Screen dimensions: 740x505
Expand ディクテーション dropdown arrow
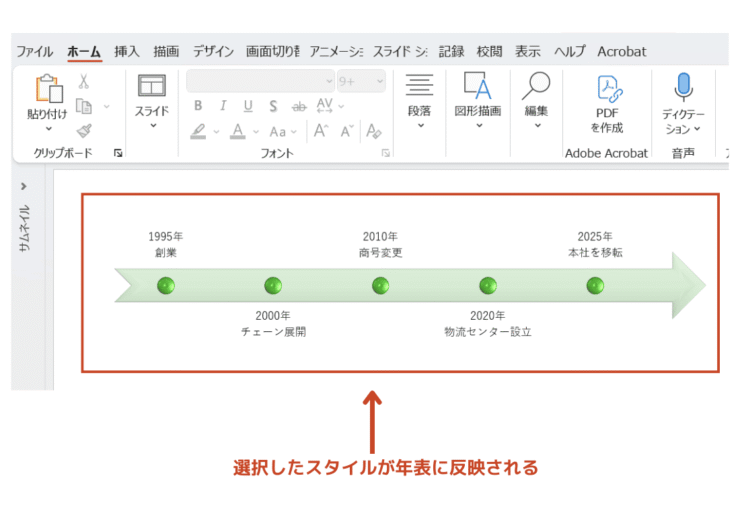pos(697,129)
